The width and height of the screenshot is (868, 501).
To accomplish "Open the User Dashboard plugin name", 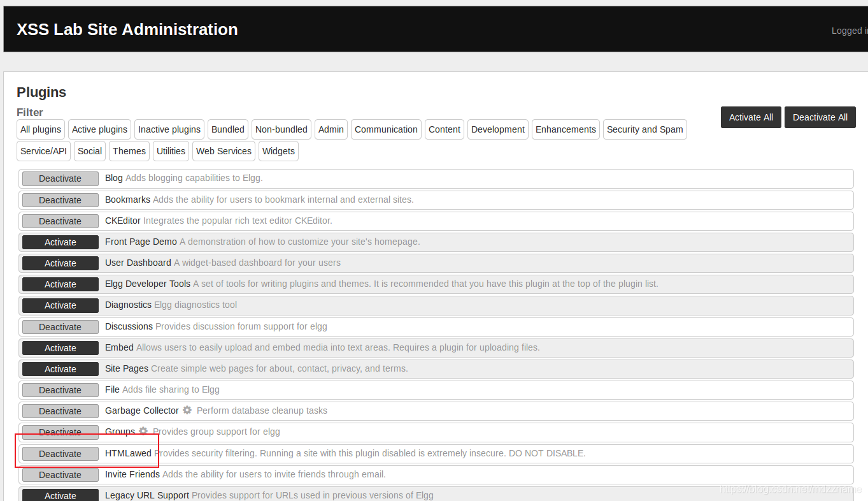I will 138,263.
